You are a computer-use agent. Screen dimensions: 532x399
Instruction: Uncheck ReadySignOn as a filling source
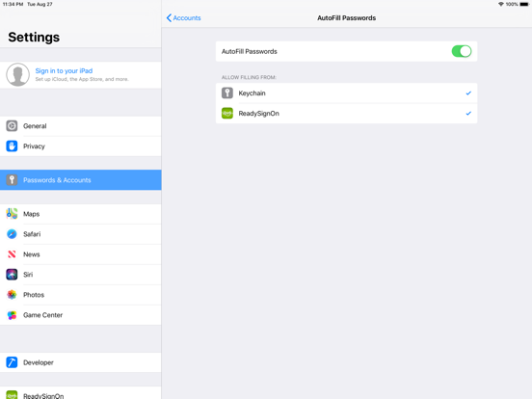(x=468, y=114)
